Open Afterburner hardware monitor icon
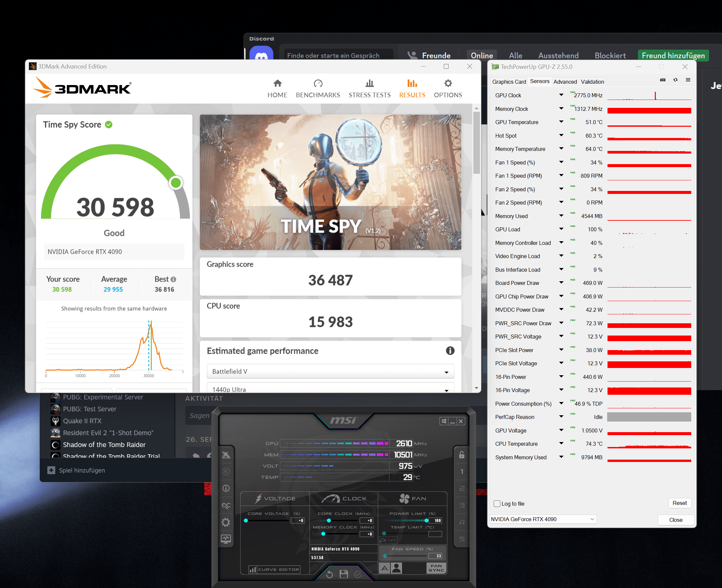Image resolution: width=722 pixels, height=588 pixels. [x=226, y=539]
